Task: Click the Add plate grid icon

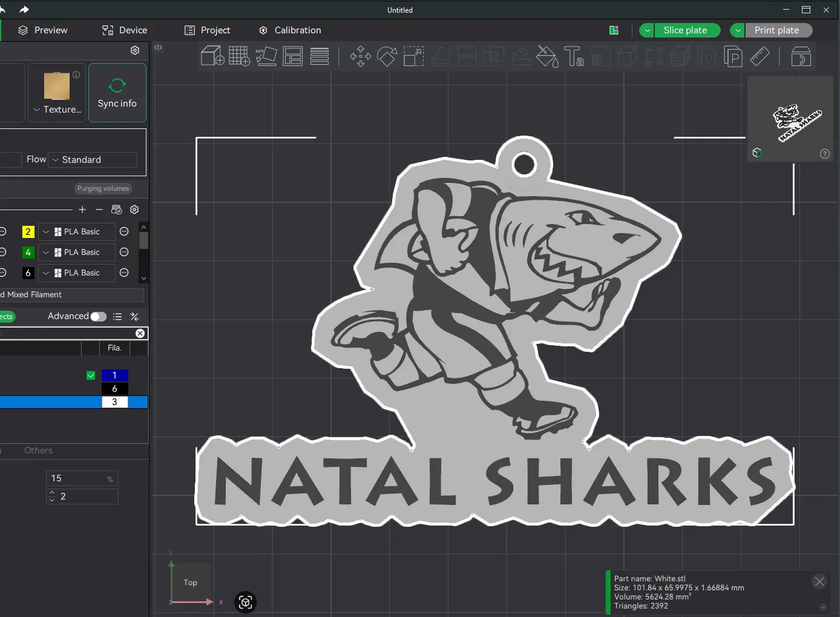Action: [240, 56]
